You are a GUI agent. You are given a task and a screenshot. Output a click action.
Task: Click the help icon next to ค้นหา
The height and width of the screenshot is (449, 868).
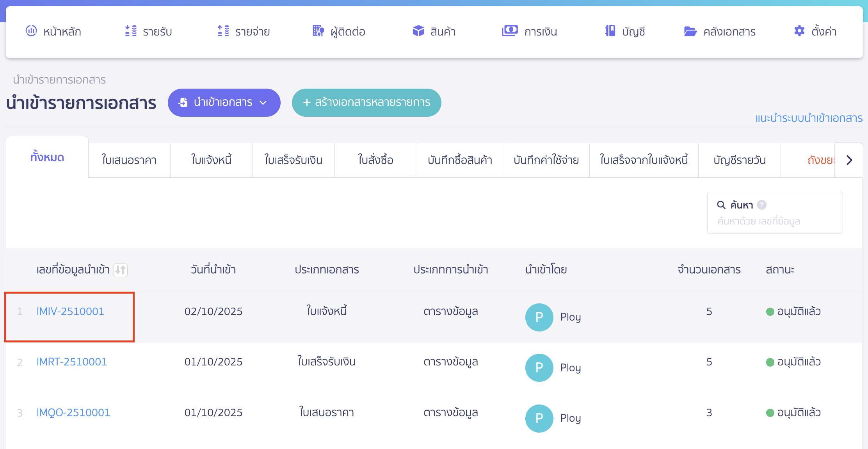(762, 205)
